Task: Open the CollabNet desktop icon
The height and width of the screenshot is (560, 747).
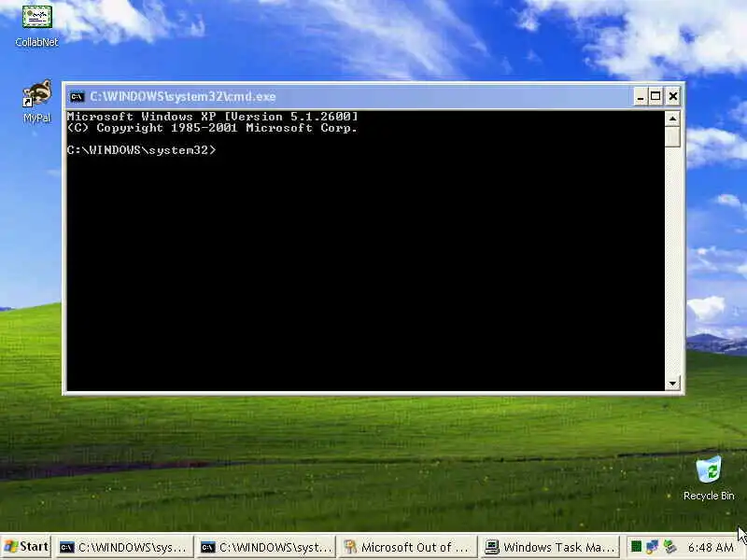Action: (x=36, y=25)
